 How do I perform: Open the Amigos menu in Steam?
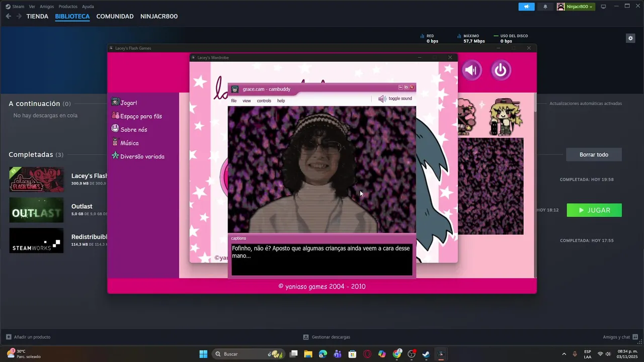point(47,7)
